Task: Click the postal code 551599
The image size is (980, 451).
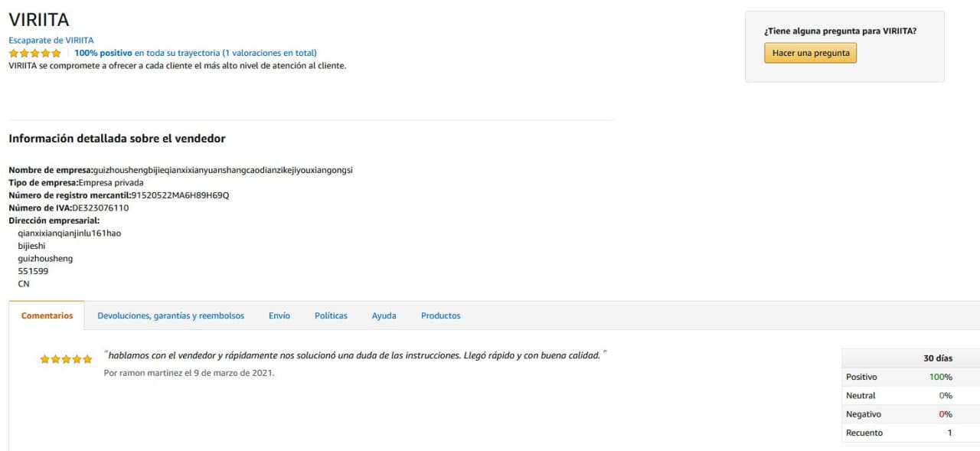Action: (33, 271)
